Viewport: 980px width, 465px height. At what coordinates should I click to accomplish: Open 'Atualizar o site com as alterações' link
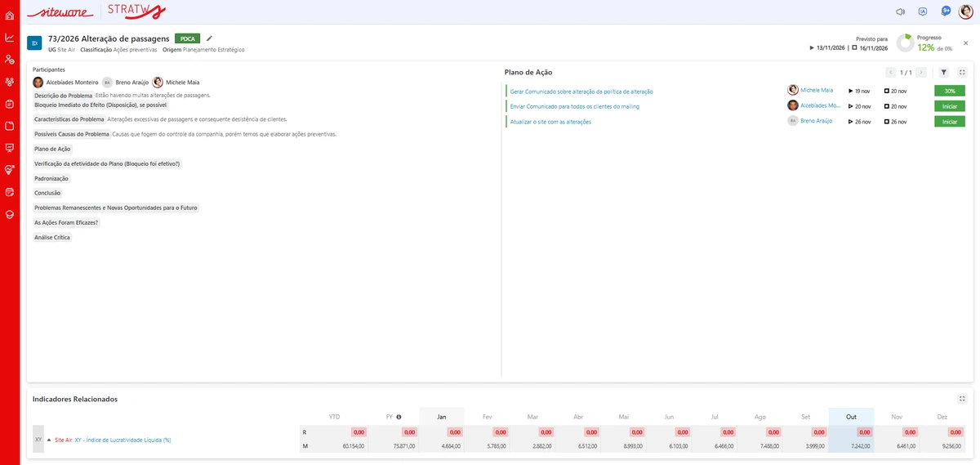coord(550,122)
